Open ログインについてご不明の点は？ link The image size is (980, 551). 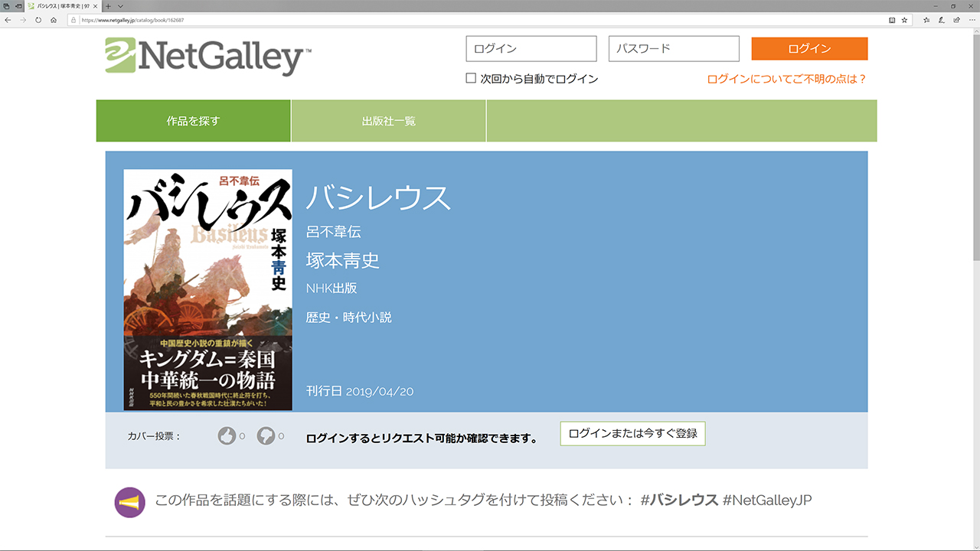point(787,79)
